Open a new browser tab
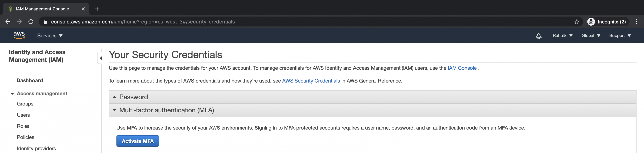The width and height of the screenshot is (644, 153). click(97, 9)
